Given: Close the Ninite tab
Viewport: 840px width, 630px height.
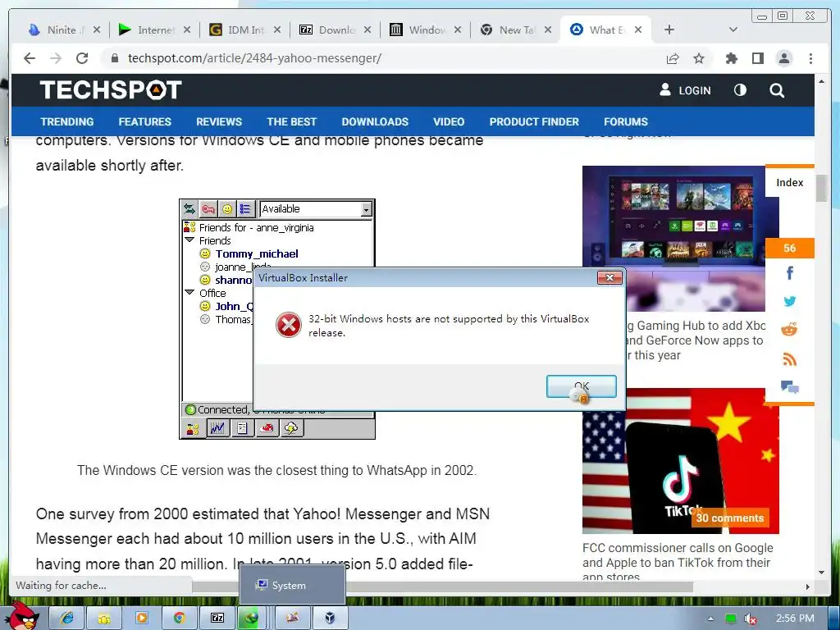Looking at the screenshot, I should pyautogui.click(x=97, y=30).
